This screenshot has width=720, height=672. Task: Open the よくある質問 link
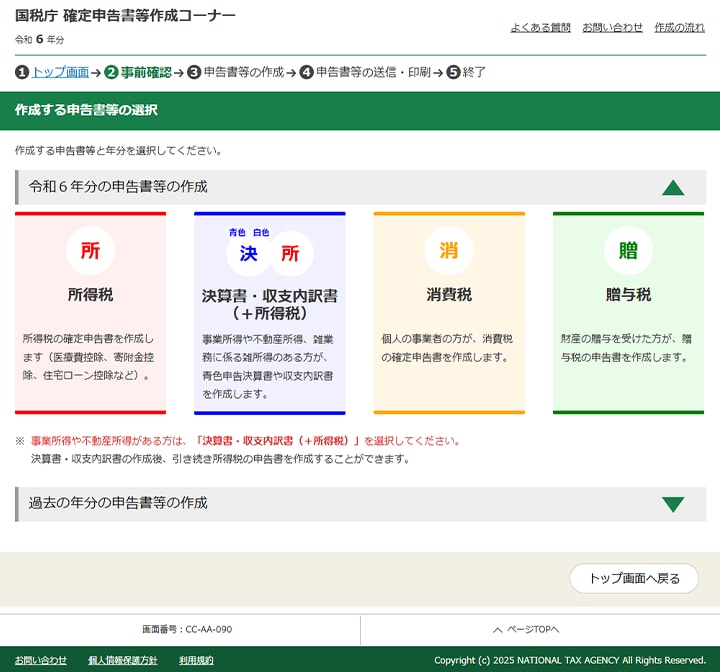[x=540, y=28]
